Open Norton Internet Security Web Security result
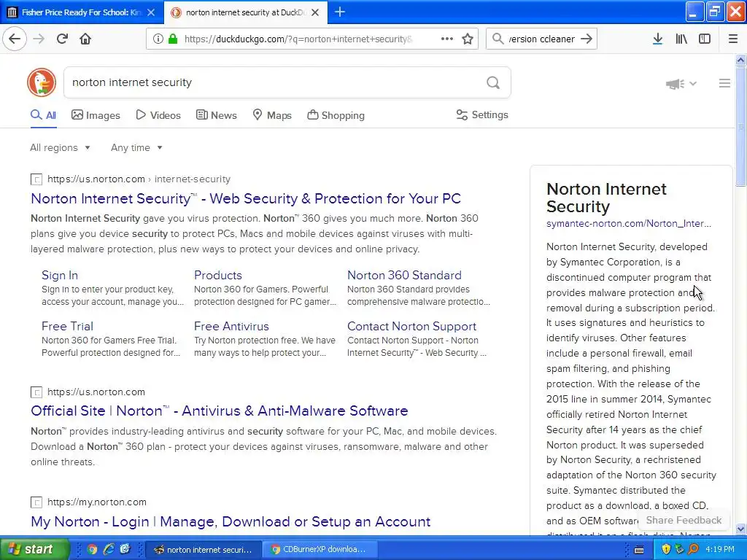The image size is (747, 560). click(x=246, y=198)
